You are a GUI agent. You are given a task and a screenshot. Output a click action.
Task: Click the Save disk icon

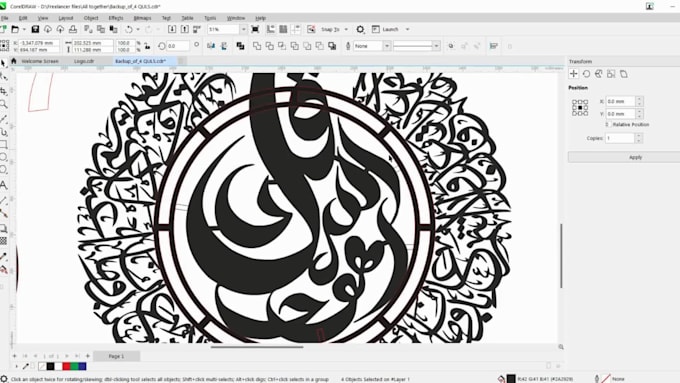(35, 29)
